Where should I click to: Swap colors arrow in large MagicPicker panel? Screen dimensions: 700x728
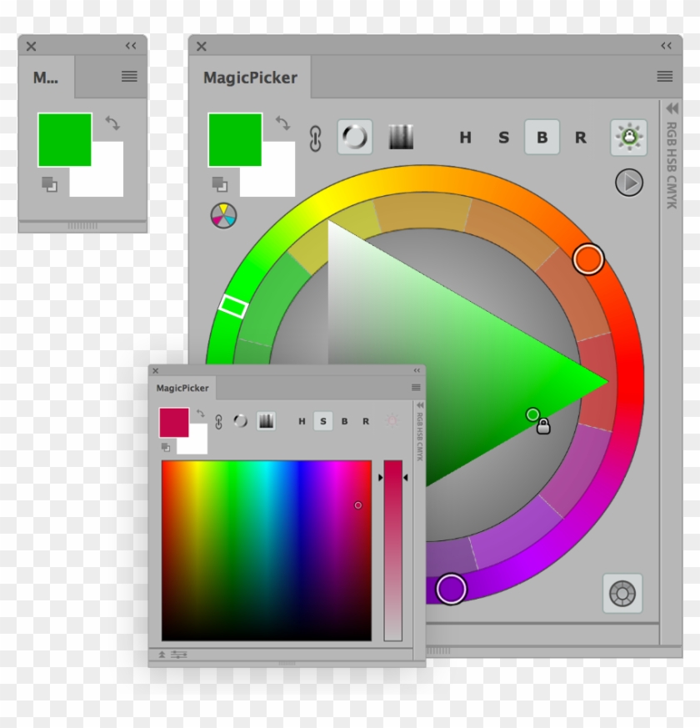pyautogui.click(x=283, y=123)
